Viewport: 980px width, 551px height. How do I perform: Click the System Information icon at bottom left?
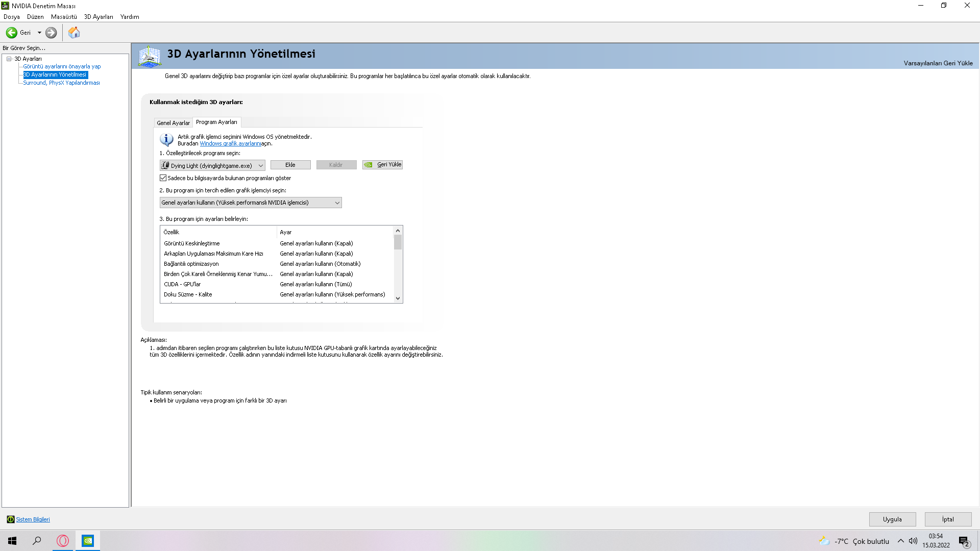coord(10,519)
